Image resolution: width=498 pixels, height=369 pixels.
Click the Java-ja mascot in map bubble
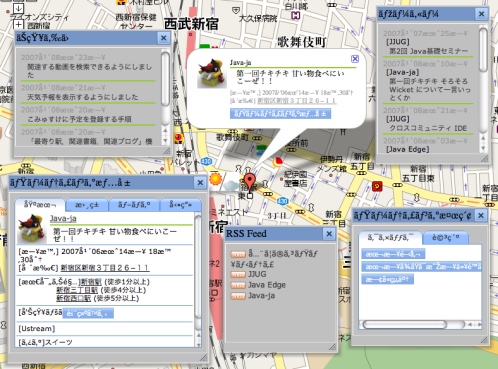coord(210,74)
